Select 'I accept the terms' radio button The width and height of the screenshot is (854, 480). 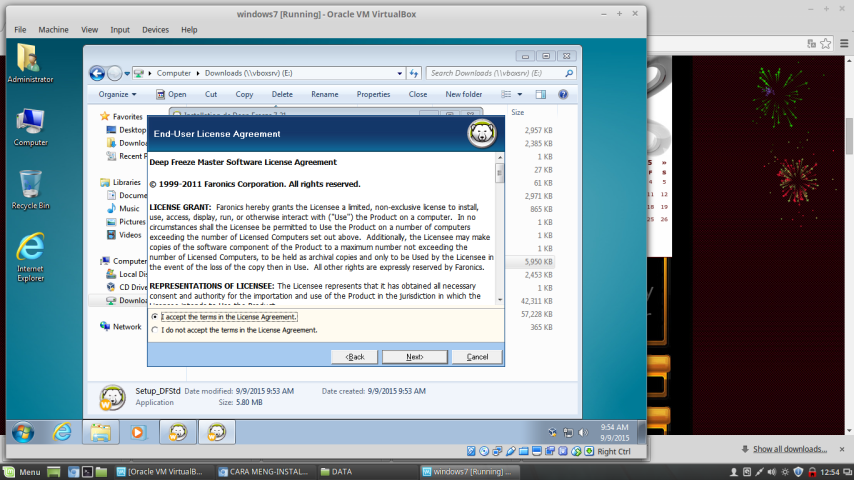coord(155,317)
